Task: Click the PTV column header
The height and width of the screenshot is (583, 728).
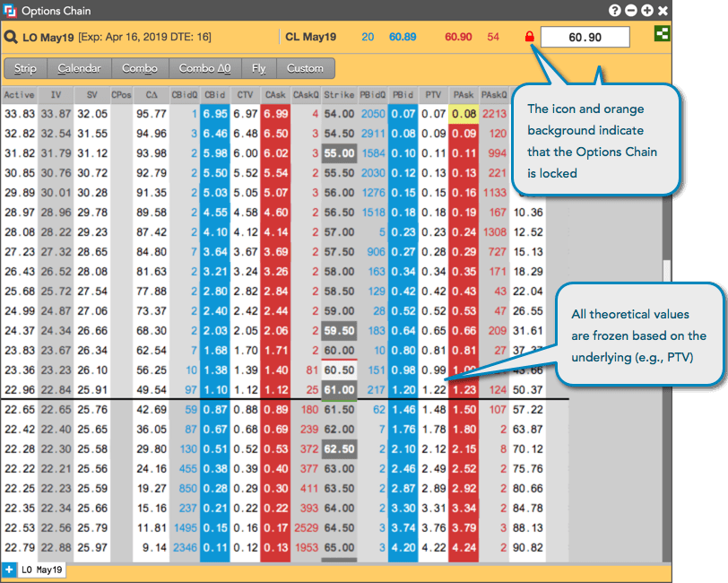Action: click(x=433, y=95)
